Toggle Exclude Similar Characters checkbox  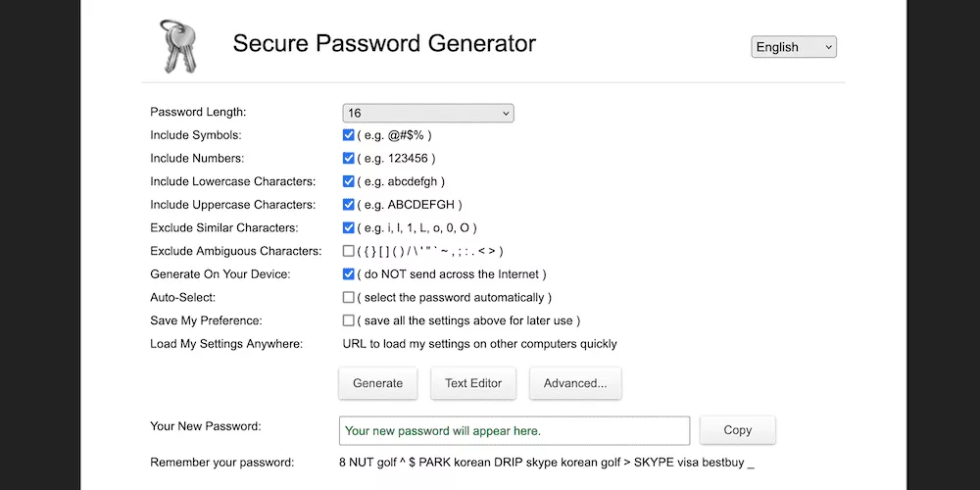click(348, 227)
